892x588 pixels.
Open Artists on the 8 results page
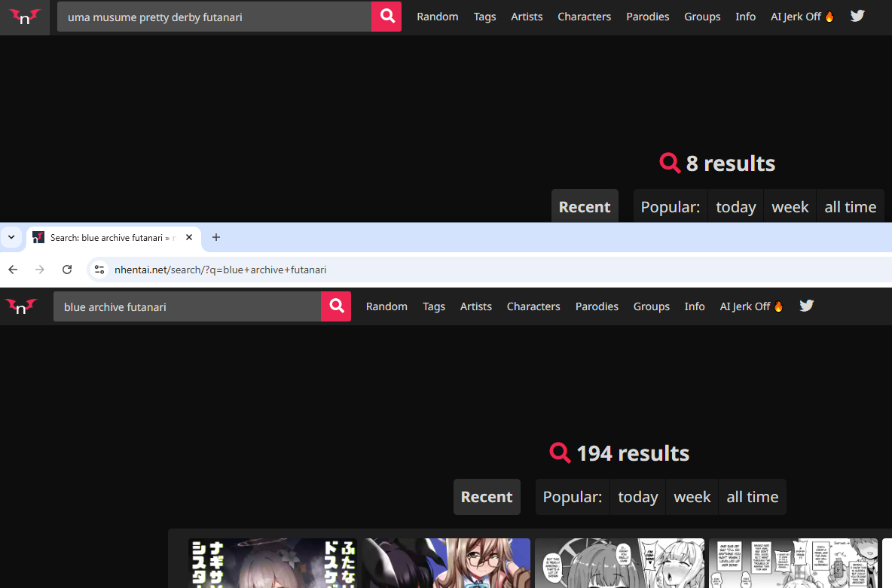click(x=527, y=17)
